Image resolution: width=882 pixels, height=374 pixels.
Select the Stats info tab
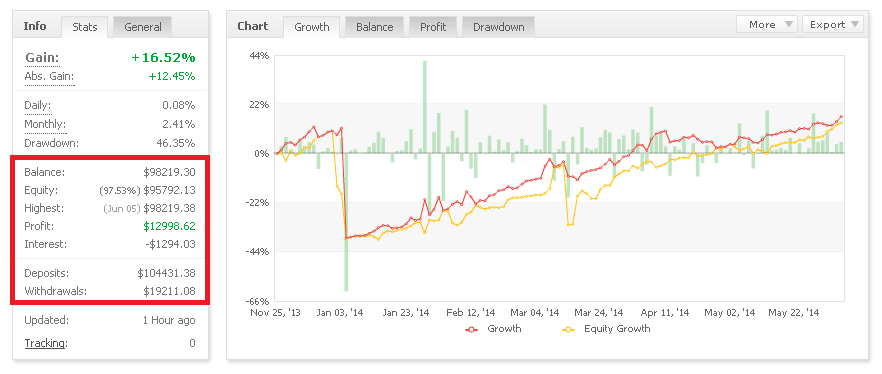pyautogui.click(x=84, y=27)
